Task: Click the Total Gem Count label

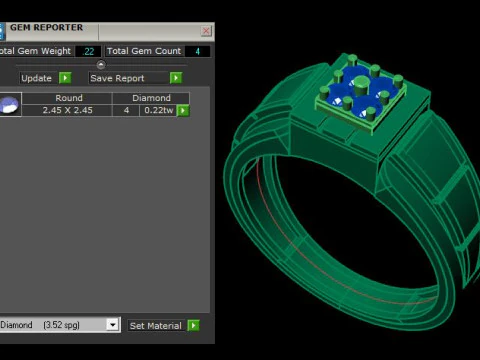Action: click(x=144, y=51)
